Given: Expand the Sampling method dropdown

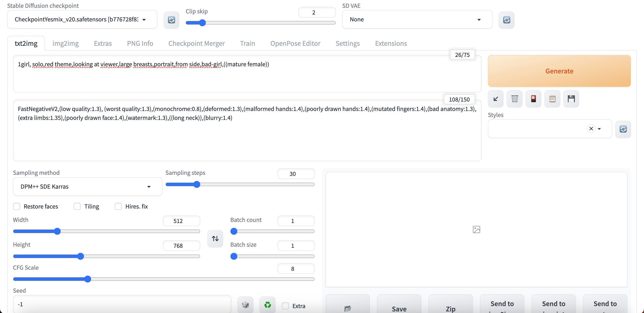Looking at the screenshot, I should 87,187.
